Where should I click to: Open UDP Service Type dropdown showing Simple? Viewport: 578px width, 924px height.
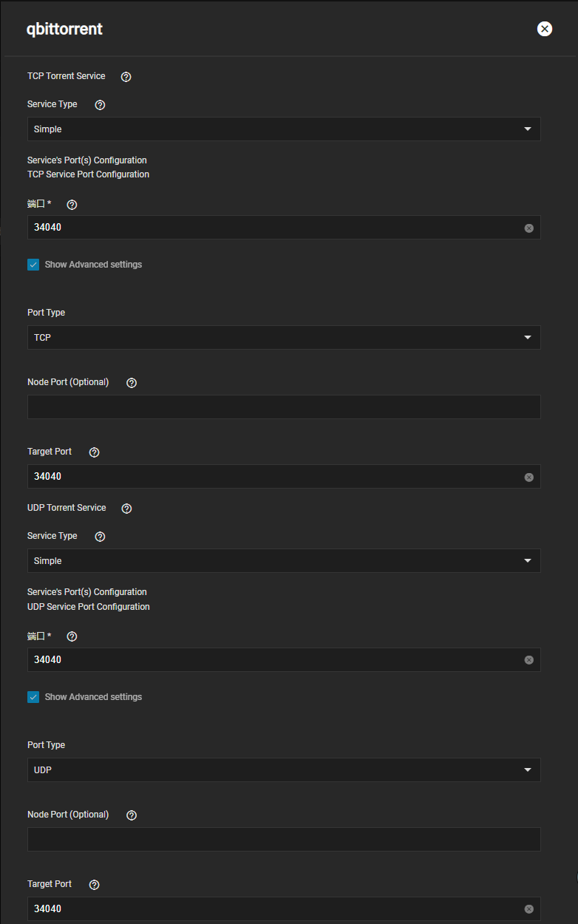pos(284,560)
